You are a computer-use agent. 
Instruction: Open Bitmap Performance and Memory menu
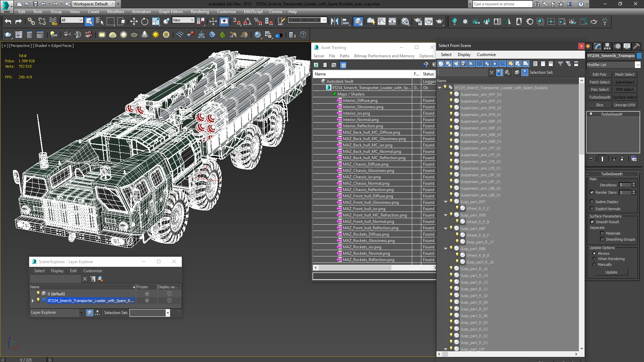[384, 56]
